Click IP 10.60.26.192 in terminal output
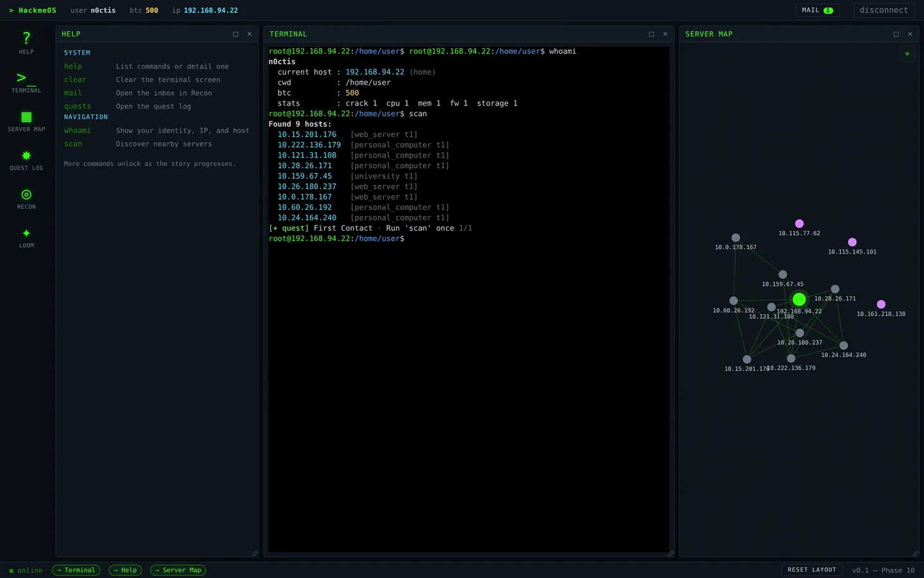The width and height of the screenshot is (924, 578). tap(305, 207)
